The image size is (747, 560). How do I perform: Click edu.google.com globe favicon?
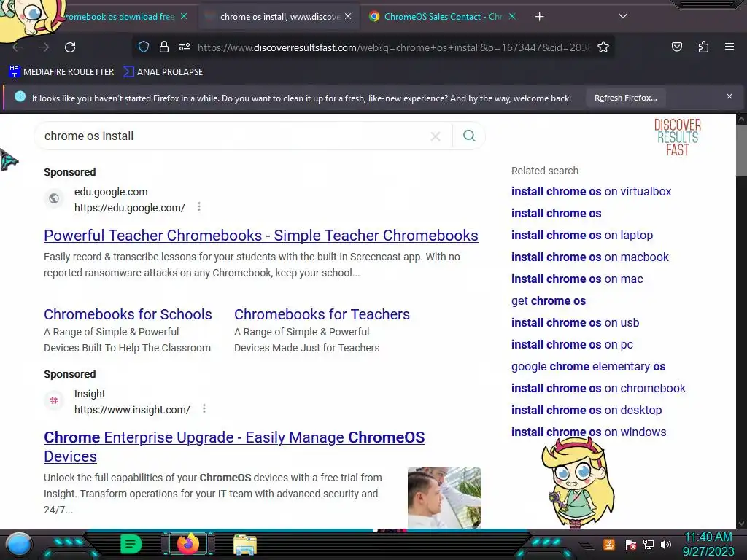pos(54,198)
